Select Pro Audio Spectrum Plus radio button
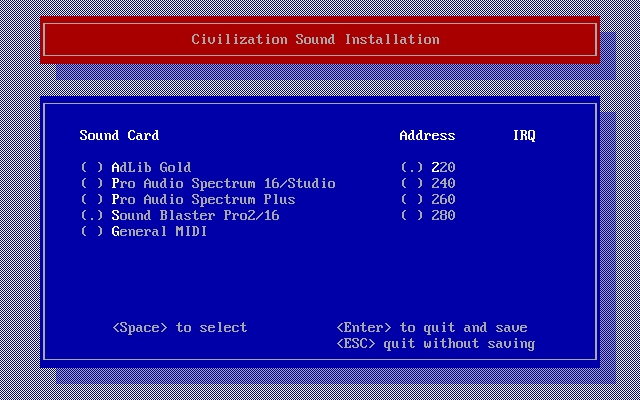 (x=92, y=200)
